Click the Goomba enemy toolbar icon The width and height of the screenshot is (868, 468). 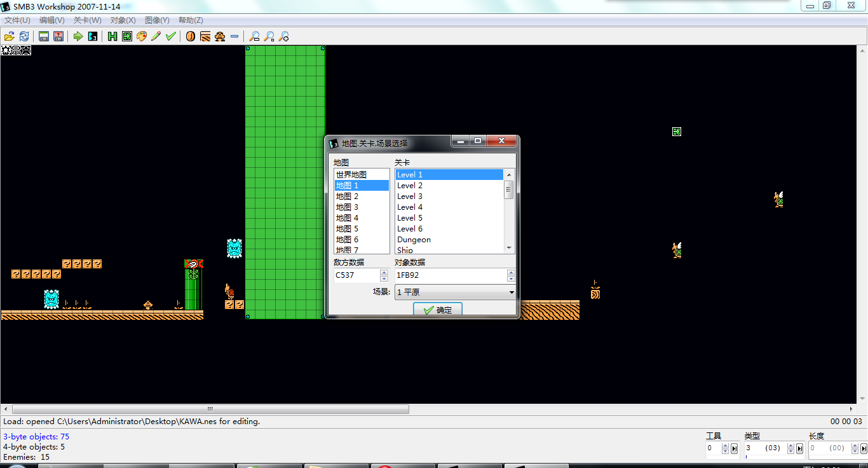pos(220,36)
